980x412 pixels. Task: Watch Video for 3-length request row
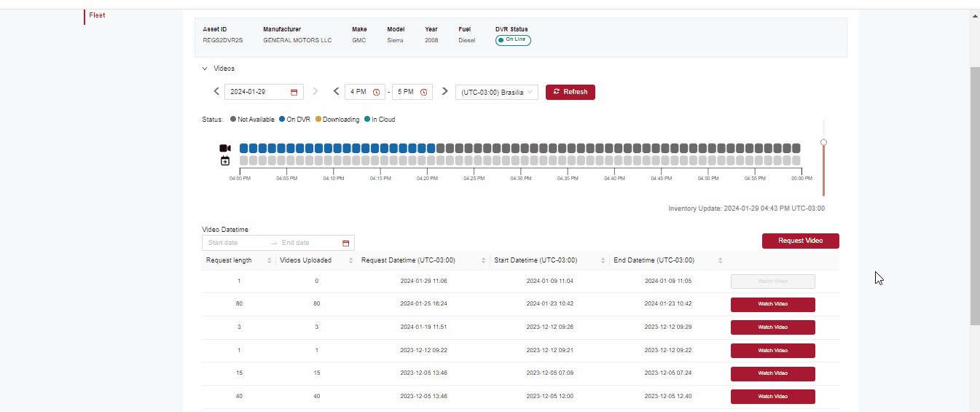(773, 327)
